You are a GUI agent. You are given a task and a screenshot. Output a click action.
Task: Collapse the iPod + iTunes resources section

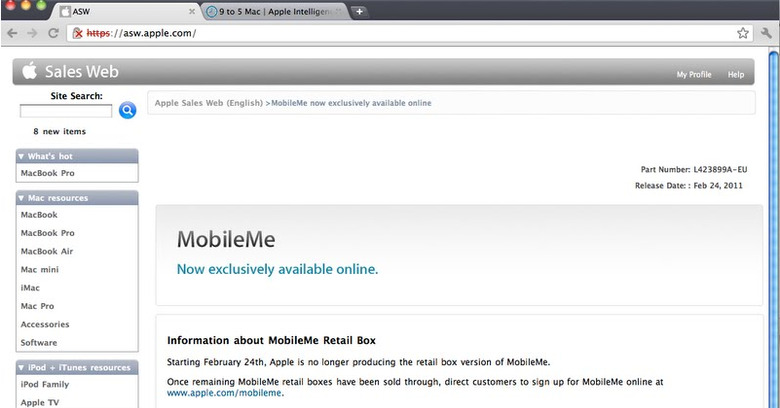pyautogui.click(x=77, y=368)
